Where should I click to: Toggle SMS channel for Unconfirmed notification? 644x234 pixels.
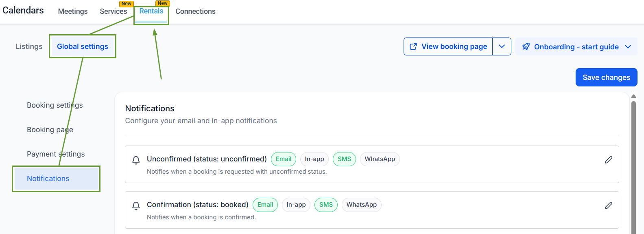(344, 159)
